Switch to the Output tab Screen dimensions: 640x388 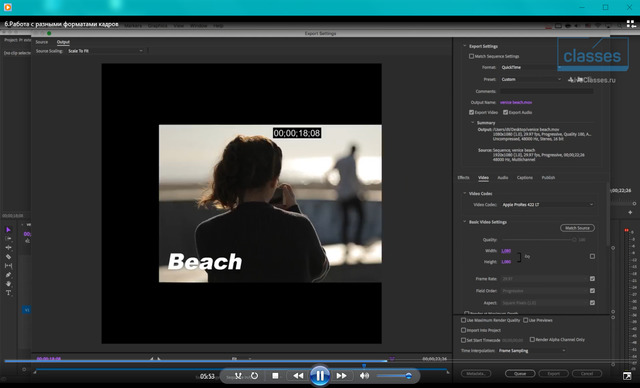63,42
